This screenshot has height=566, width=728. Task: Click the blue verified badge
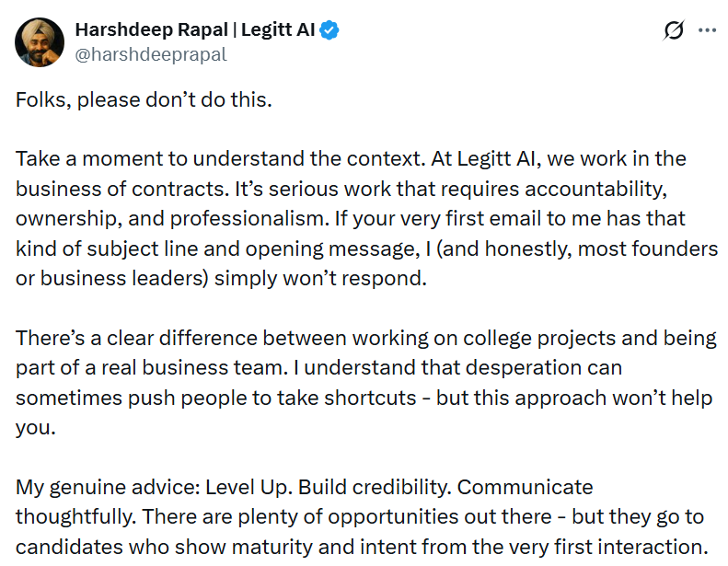[x=329, y=30]
